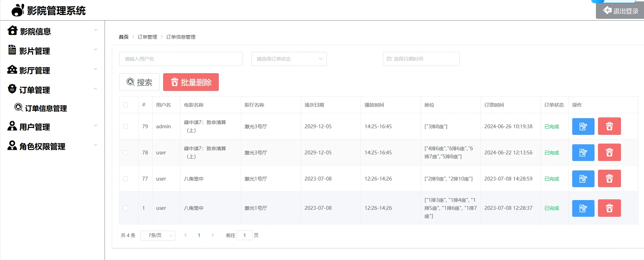Click the person icon beside 用户管理
644x260 pixels.
click(x=12, y=126)
